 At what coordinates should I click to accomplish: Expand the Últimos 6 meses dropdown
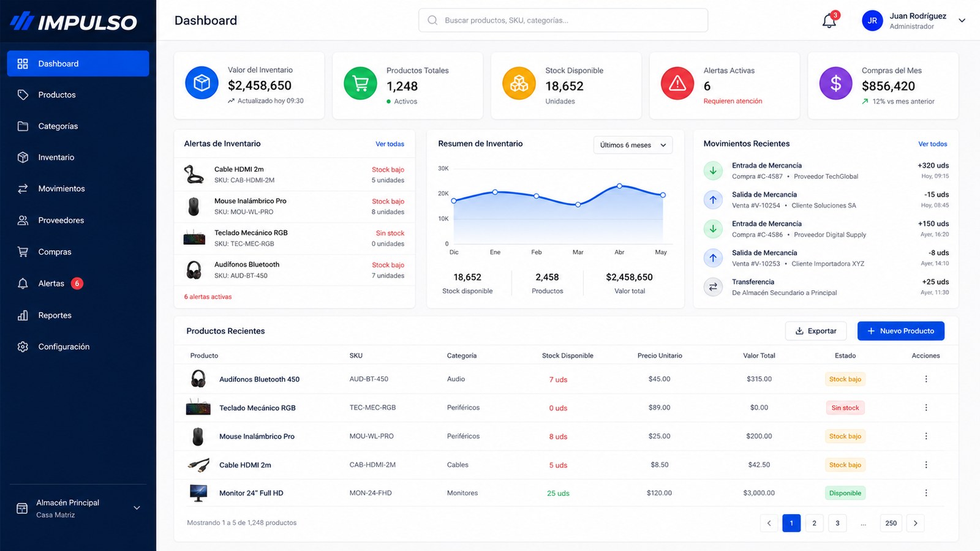(633, 145)
